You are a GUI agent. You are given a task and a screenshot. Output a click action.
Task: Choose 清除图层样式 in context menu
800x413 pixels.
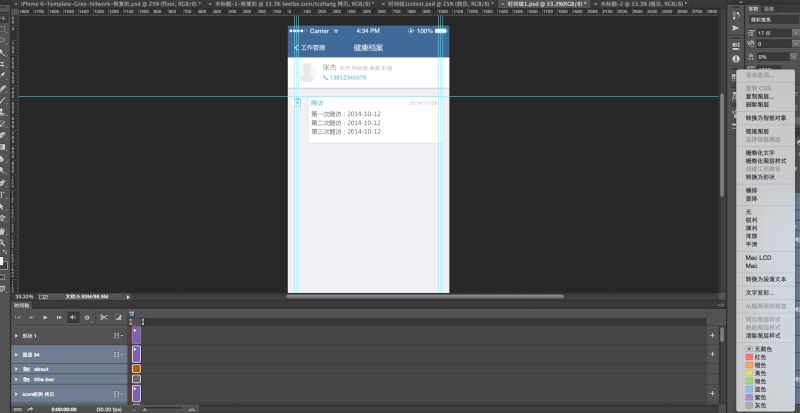click(x=763, y=336)
